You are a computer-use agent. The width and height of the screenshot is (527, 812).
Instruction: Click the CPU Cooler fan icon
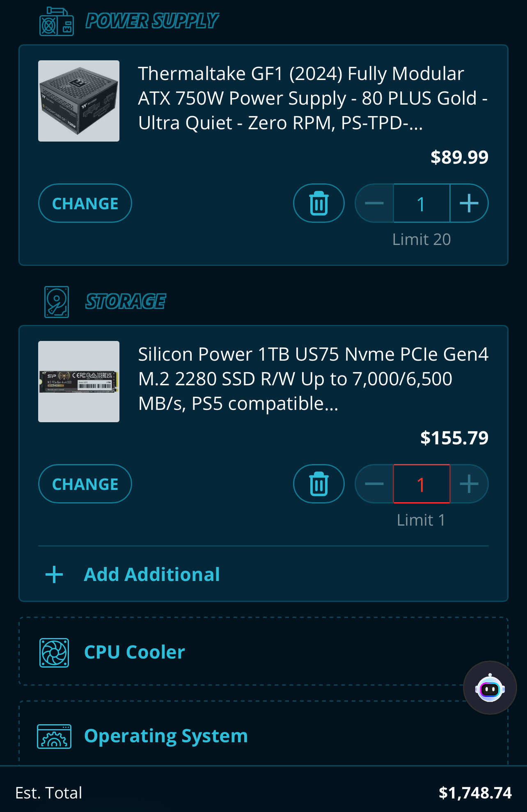coord(54,652)
